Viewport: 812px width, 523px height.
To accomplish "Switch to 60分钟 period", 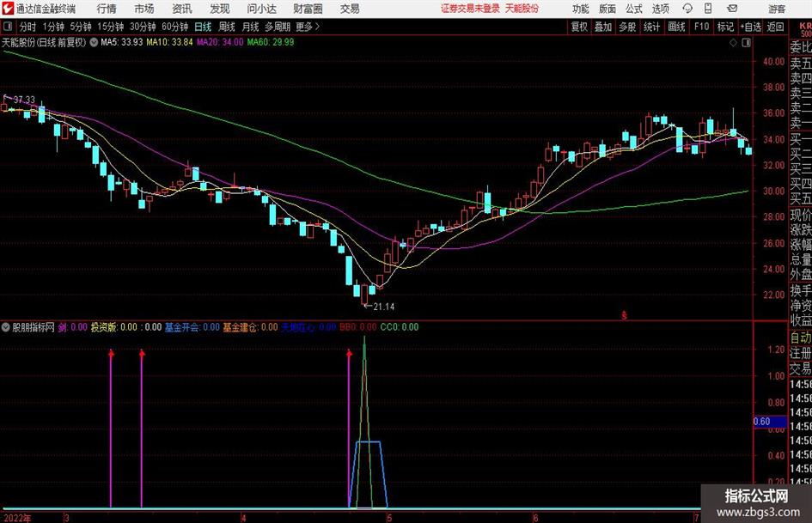I will point(174,27).
